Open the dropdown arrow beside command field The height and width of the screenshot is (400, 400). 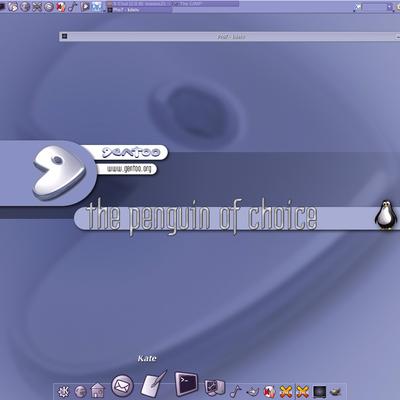point(389,7)
